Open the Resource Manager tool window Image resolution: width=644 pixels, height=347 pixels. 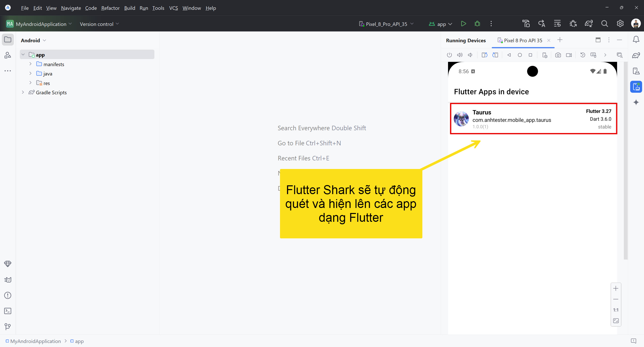pyautogui.click(x=8, y=55)
